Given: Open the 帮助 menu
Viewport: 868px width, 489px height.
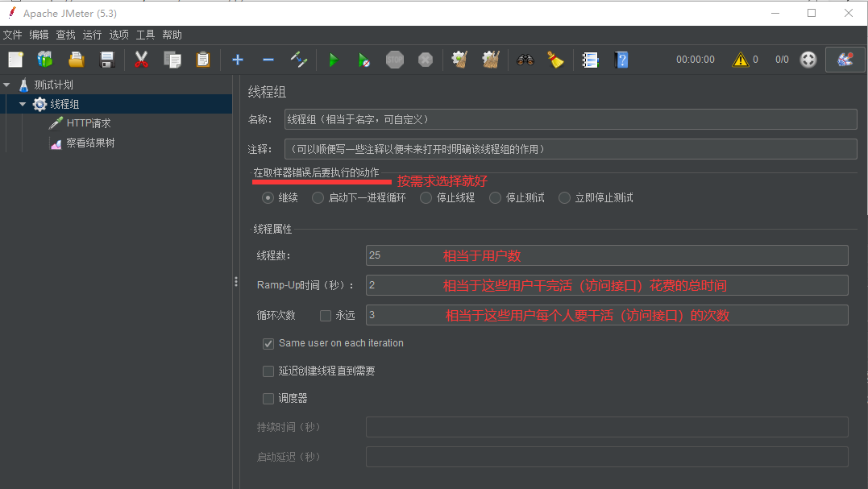Looking at the screenshot, I should (x=172, y=35).
